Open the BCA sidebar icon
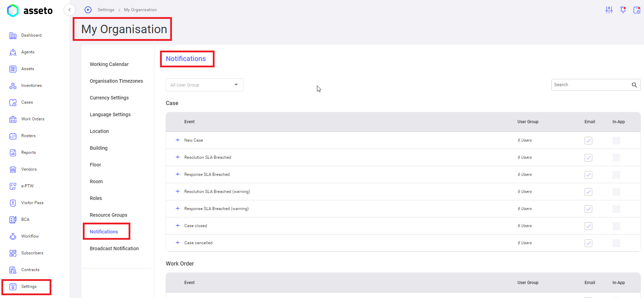Viewport: 644px width, 298px height. (x=13, y=220)
